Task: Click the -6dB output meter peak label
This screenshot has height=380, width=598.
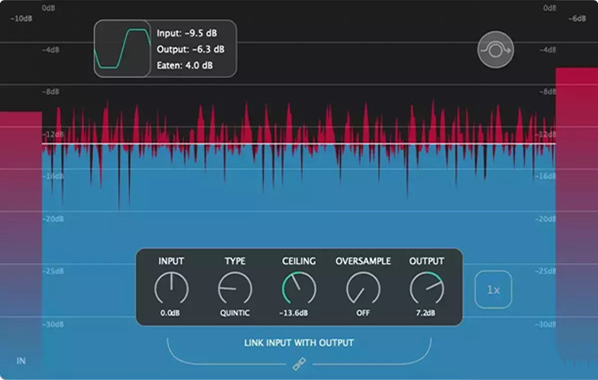Action: 577,18
